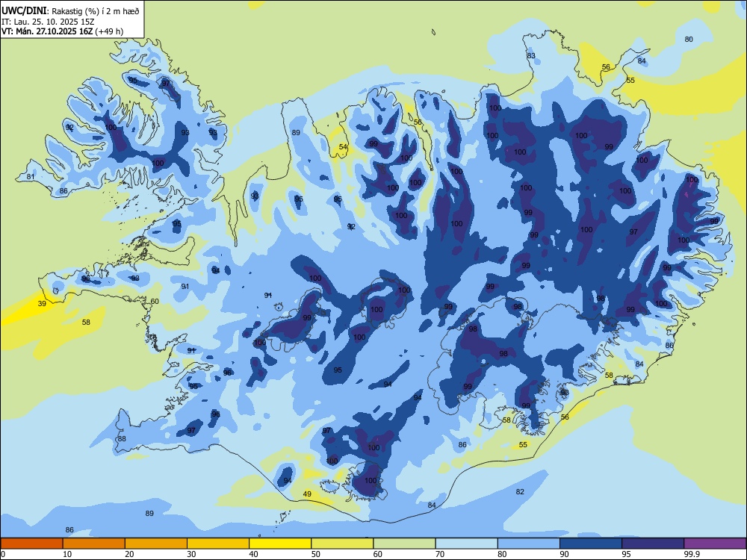747x560 pixels.
Task: Click the 54 humidity value on the map
Action: 343,146
